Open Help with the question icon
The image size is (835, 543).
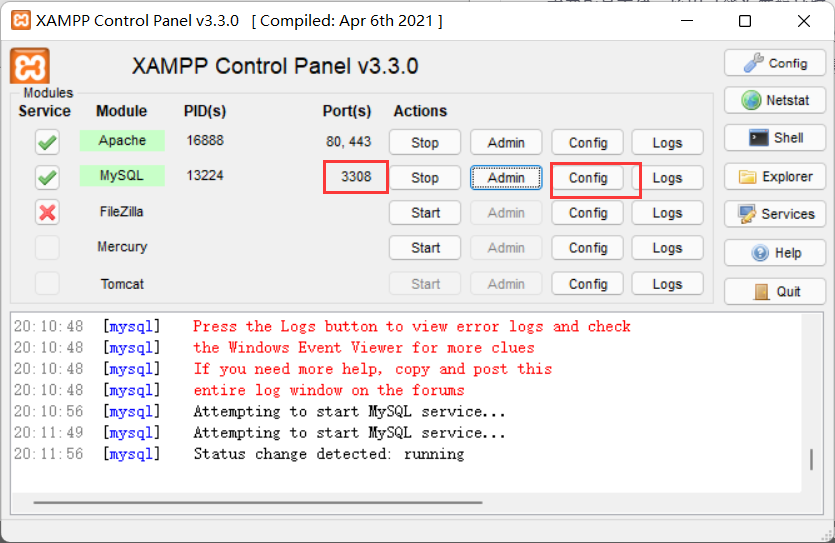(x=775, y=253)
